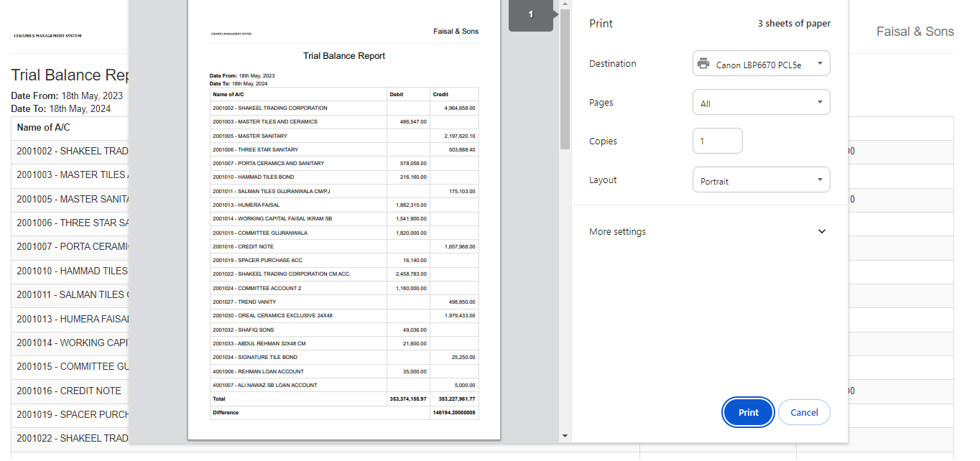Click the printer icon in the Destination field

pyautogui.click(x=703, y=64)
